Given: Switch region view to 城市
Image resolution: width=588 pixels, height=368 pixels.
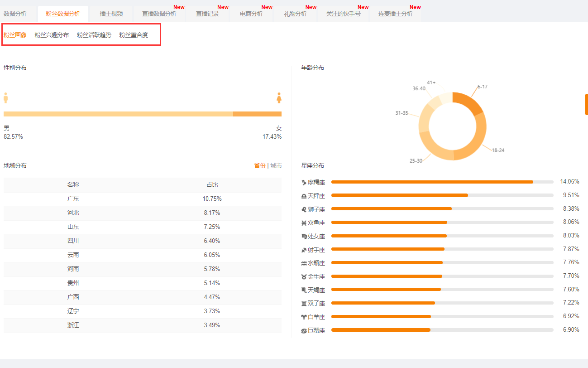Looking at the screenshot, I should (x=276, y=165).
